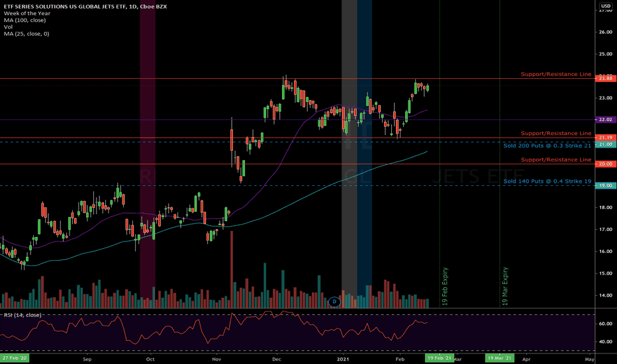Click the 'Vol' indicator label
The width and height of the screenshot is (617, 364).
pyautogui.click(x=8, y=26)
